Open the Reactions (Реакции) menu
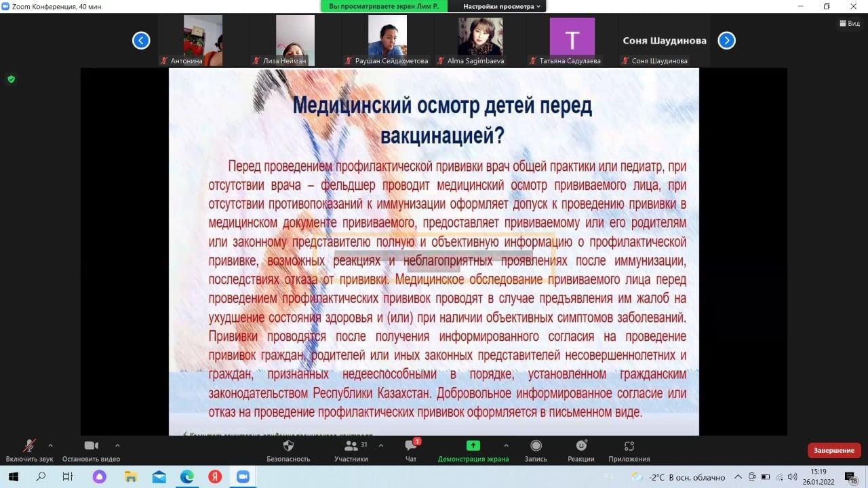 581,446
